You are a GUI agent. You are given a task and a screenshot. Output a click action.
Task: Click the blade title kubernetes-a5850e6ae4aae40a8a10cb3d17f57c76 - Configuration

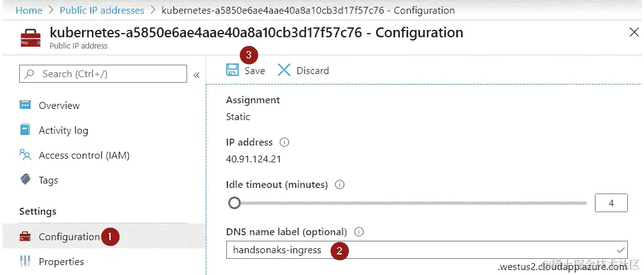pos(256,32)
